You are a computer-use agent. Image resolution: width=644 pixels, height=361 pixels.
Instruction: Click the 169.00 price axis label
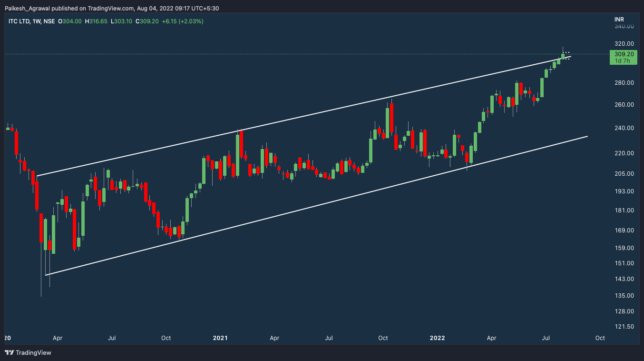624,231
